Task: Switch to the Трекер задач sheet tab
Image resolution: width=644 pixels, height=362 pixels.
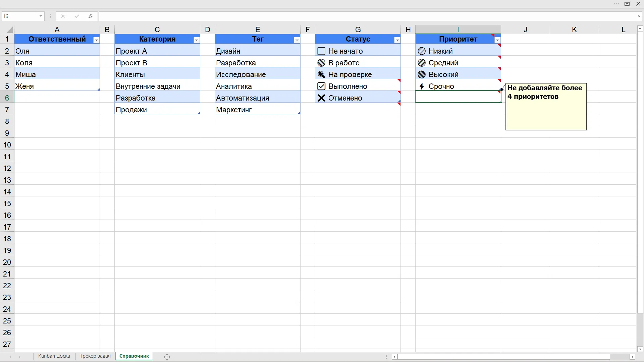Action: 95,356
